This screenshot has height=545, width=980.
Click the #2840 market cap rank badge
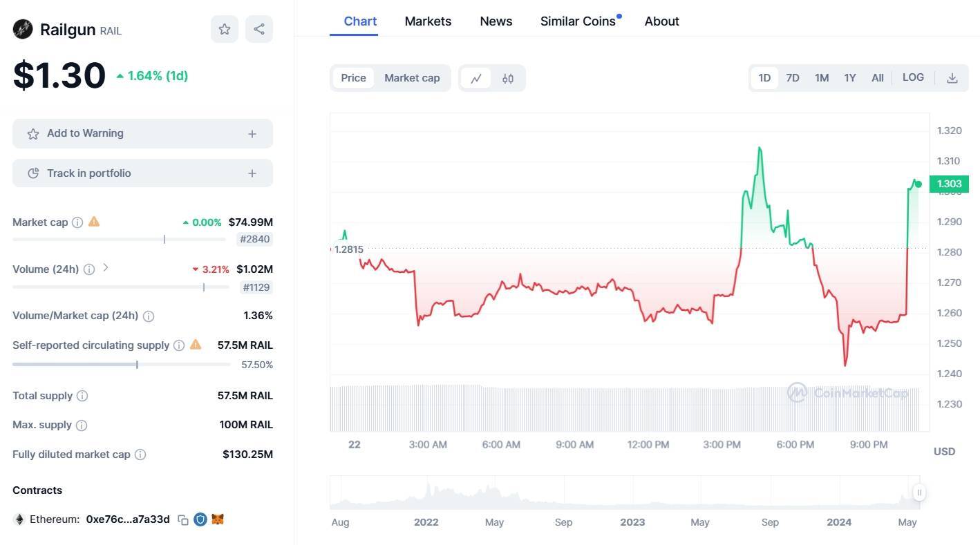(254, 240)
